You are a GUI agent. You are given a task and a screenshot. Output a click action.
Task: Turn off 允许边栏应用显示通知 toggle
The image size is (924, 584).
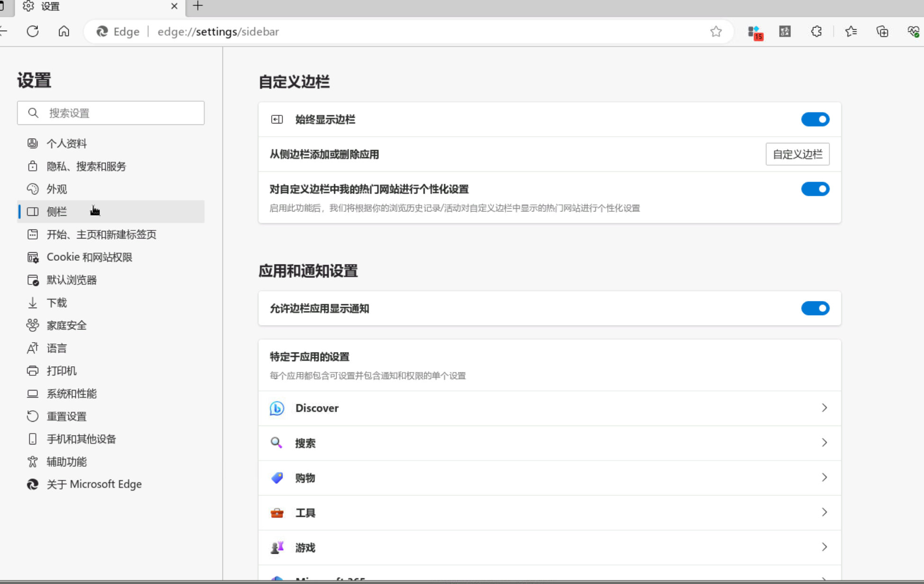point(815,309)
